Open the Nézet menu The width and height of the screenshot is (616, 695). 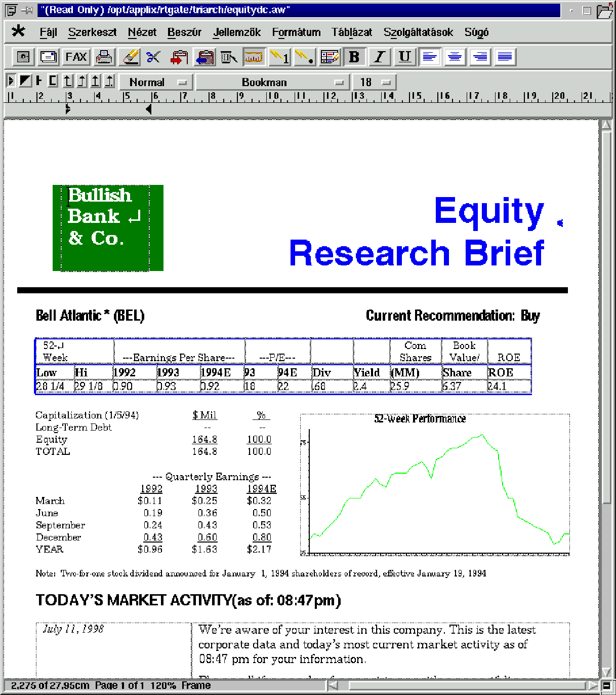point(142,32)
